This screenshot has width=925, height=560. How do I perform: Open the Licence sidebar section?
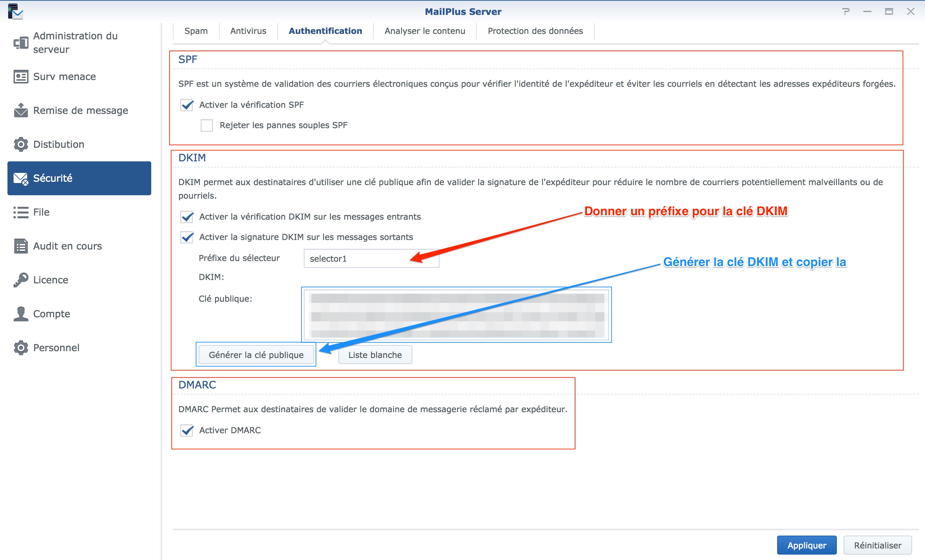coord(79,280)
